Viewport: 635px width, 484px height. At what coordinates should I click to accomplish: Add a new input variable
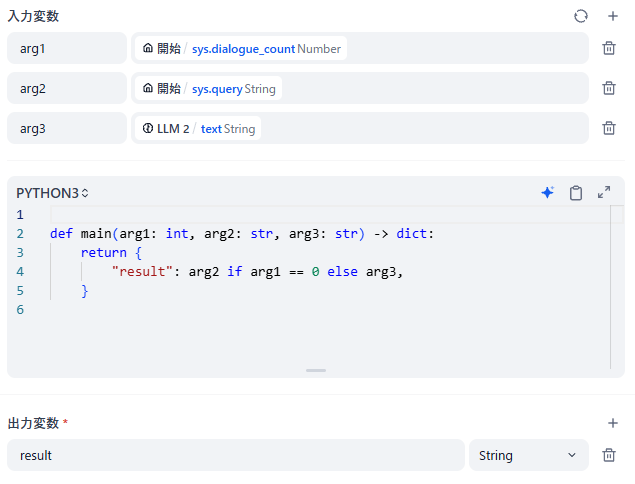(x=613, y=16)
